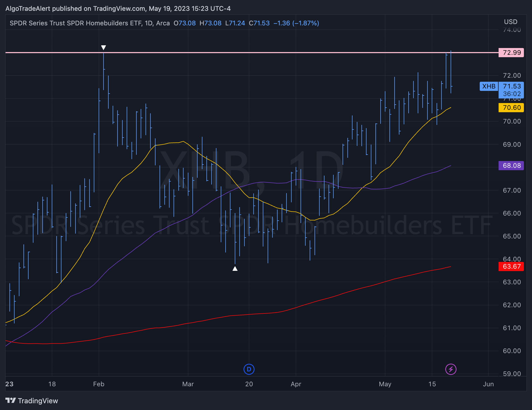Click the dividend 'D' marker icon

(249, 369)
